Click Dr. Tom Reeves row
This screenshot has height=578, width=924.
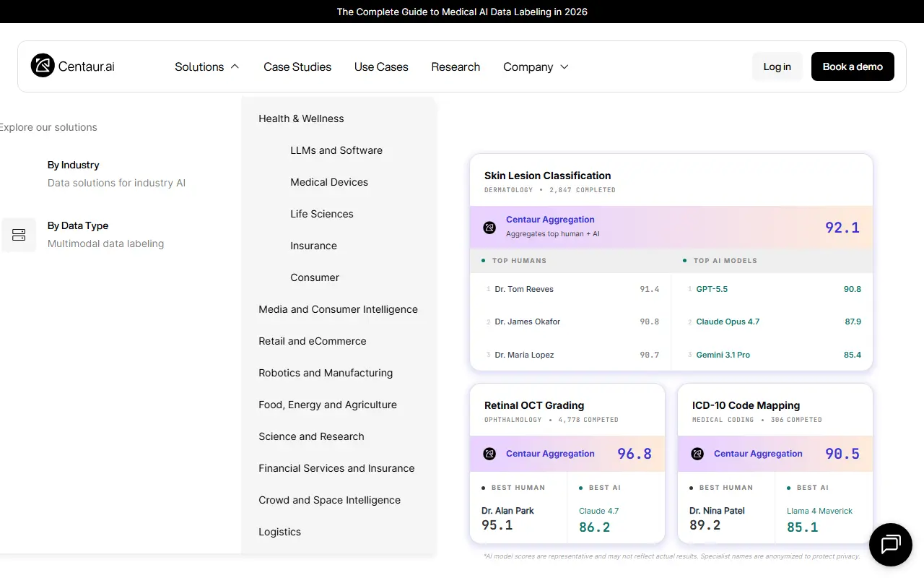pos(570,289)
